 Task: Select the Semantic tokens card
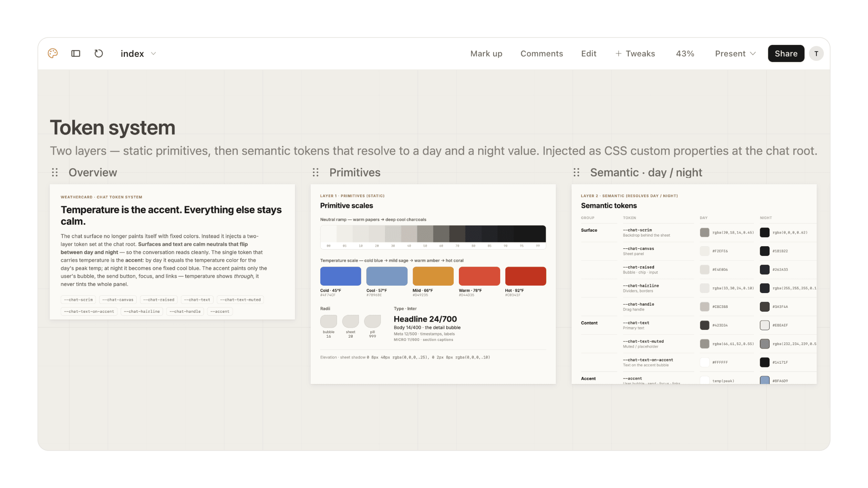(694, 284)
